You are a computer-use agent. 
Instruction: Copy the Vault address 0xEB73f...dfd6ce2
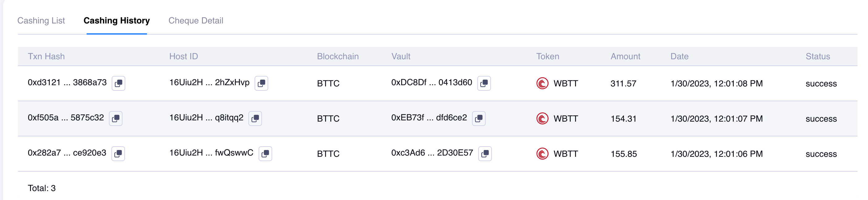(x=479, y=118)
